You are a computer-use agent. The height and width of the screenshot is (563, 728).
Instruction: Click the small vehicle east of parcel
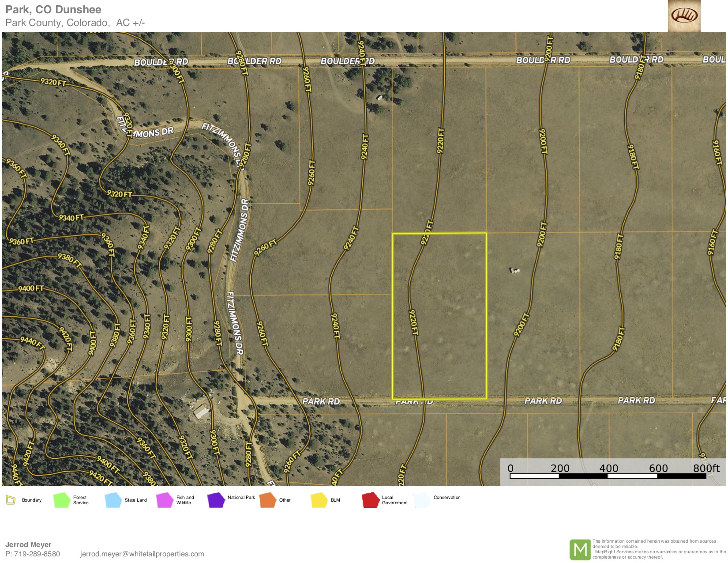(514, 270)
